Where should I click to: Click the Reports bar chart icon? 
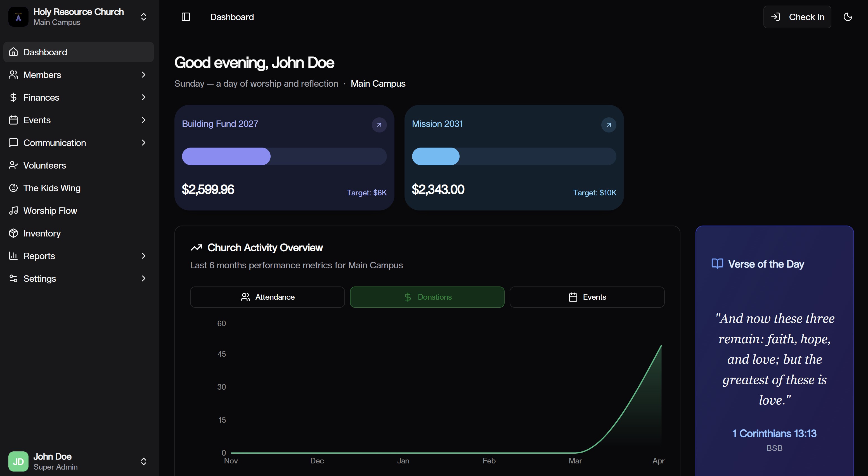click(x=13, y=256)
